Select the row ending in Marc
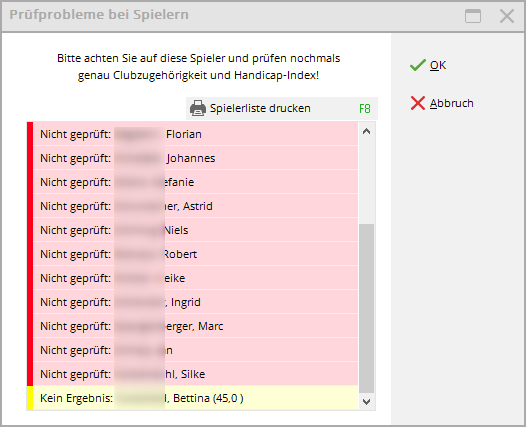526x427 pixels. (x=196, y=326)
